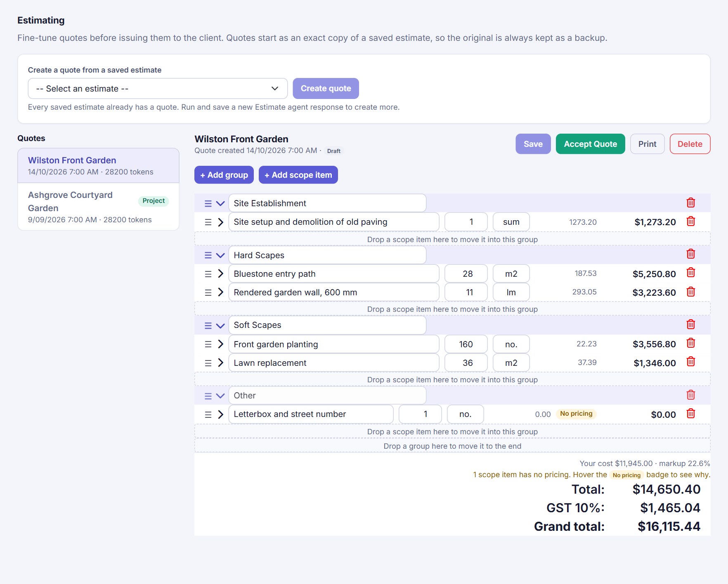Open the Select an estimate dropdown
728x584 pixels.
pyautogui.click(x=158, y=89)
